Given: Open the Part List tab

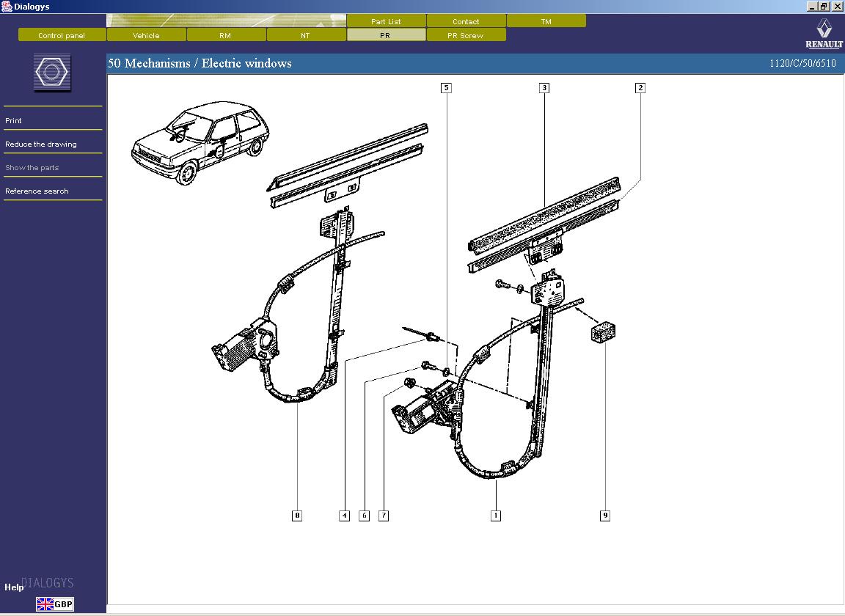Looking at the screenshot, I should click(386, 21).
